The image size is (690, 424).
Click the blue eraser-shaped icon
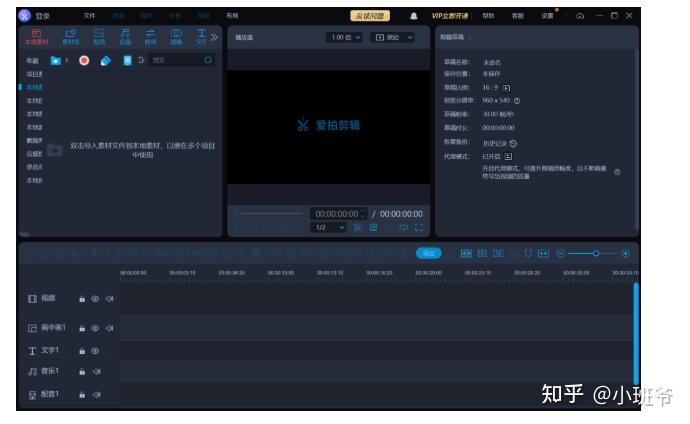[x=106, y=61]
